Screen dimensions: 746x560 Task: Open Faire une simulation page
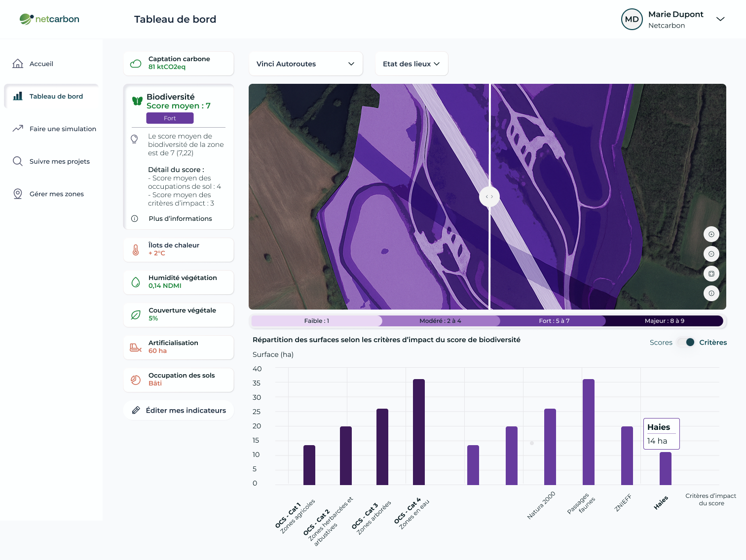point(63,129)
